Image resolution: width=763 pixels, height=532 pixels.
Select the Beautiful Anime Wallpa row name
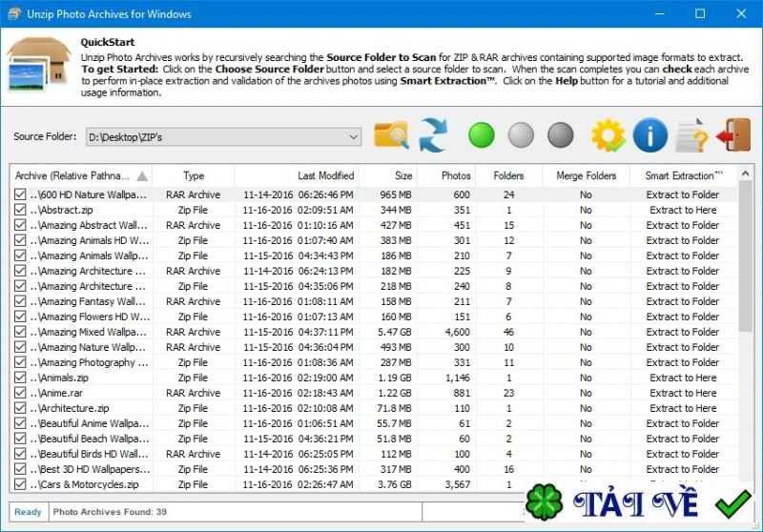pyautogui.click(x=90, y=423)
